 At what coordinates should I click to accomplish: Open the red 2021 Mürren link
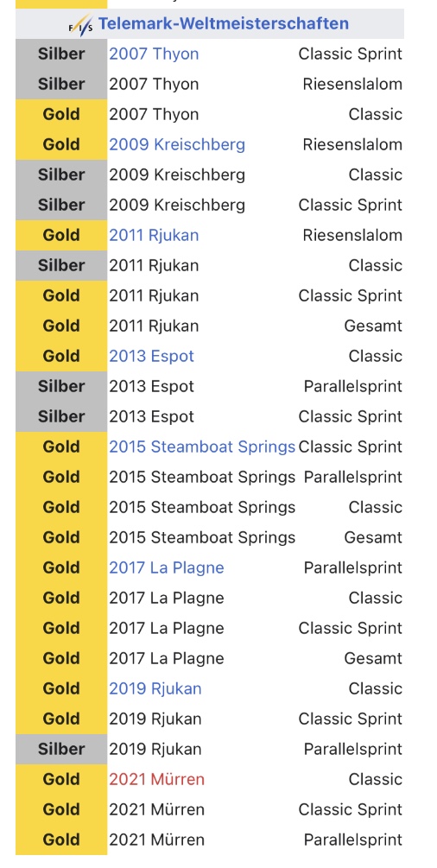tap(156, 779)
